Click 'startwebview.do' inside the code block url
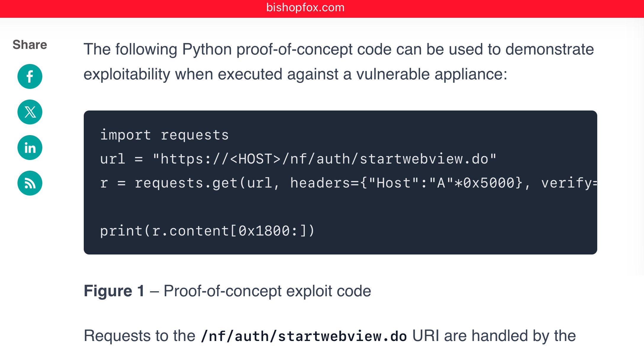The height and width of the screenshot is (349, 644). (424, 159)
